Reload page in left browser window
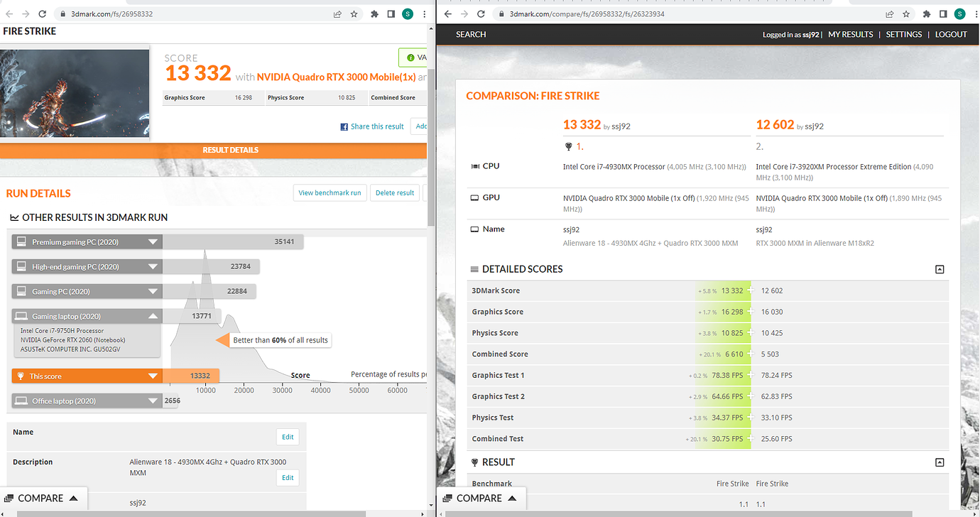The width and height of the screenshot is (980, 517). (x=43, y=13)
